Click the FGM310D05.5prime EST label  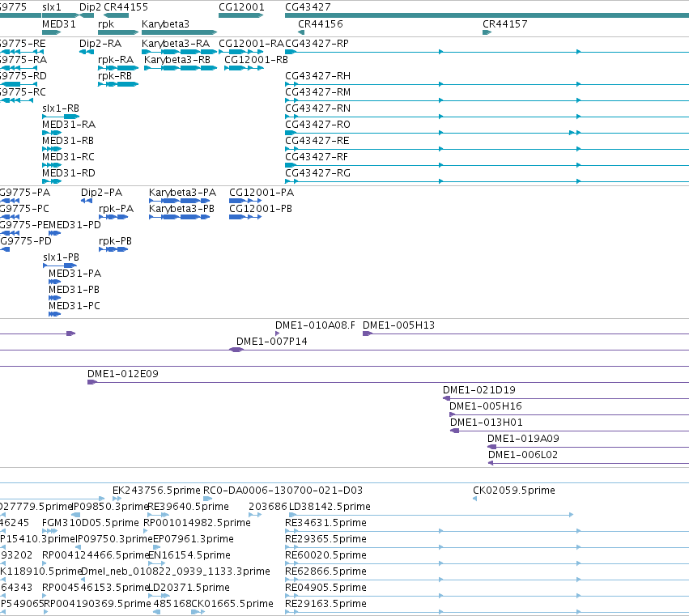pyautogui.click(x=91, y=523)
